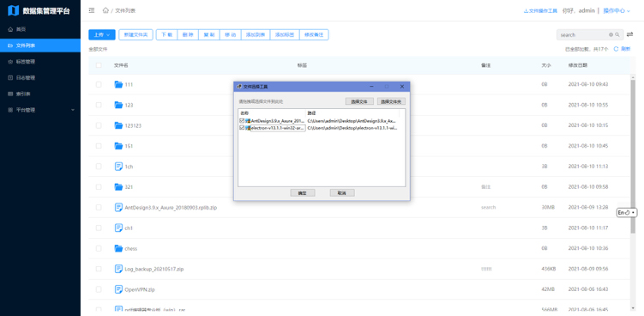Check the box for file 1ch
The image size is (644, 316).
(99, 167)
